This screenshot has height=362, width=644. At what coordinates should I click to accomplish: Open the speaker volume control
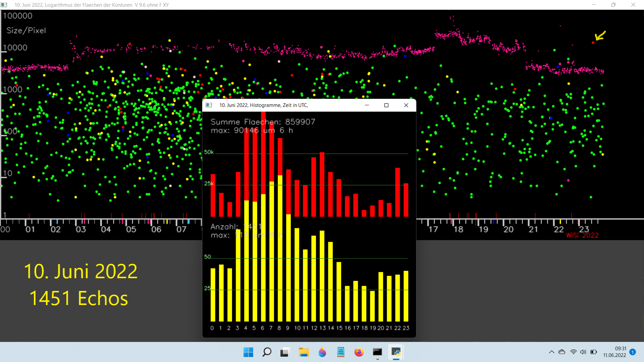(583, 352)
